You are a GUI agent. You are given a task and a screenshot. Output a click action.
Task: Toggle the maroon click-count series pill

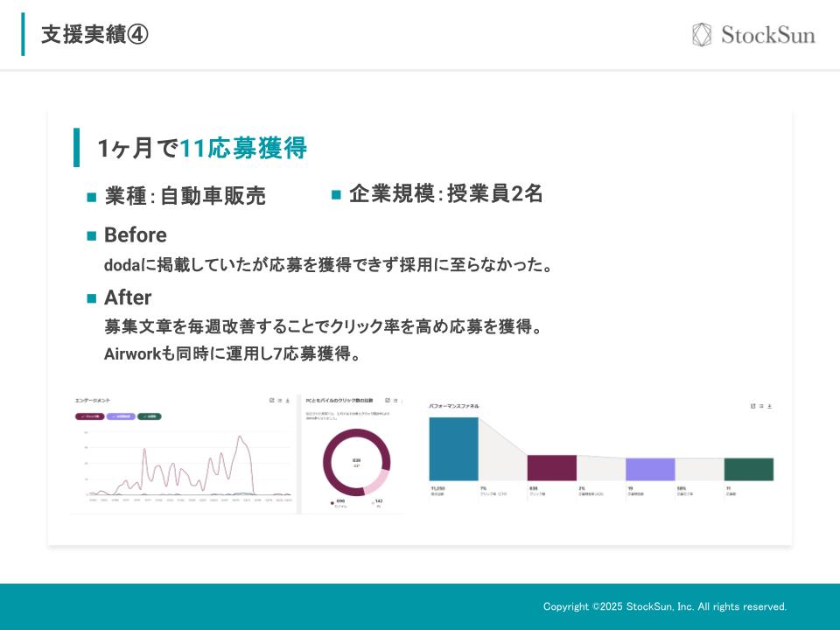(89, 416)
